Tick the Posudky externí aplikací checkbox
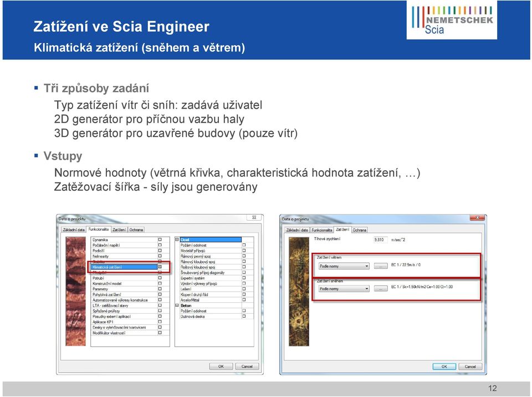 160,316
